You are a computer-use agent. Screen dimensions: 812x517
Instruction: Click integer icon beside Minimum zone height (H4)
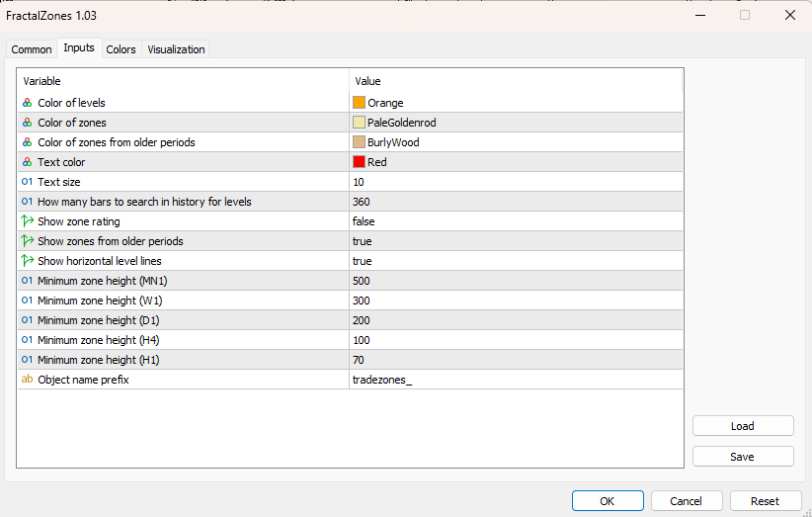click(x=28, y=339)
